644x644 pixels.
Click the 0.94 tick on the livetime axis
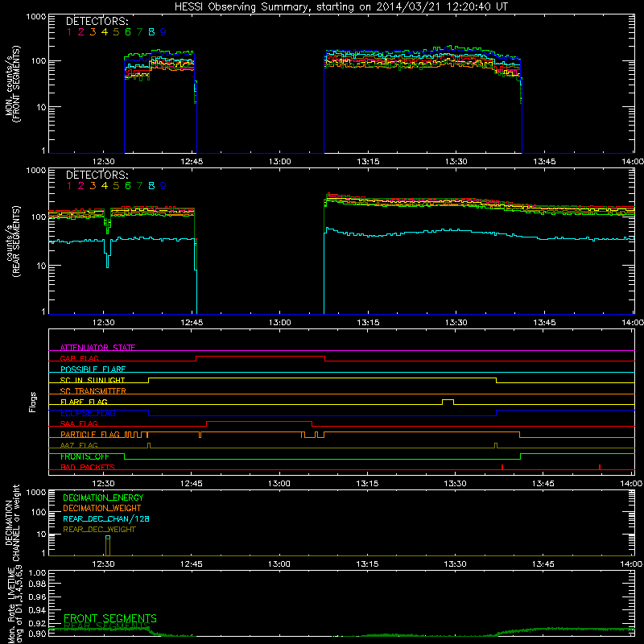pos(37,610)
